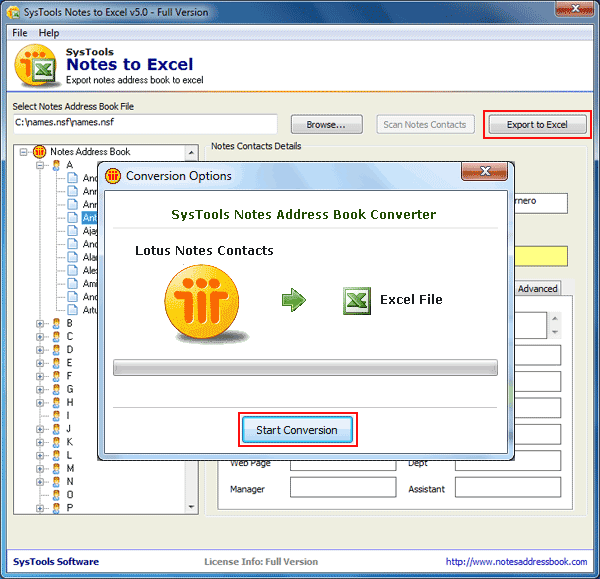Click the Excel File icon in dialog
The height and width of the screenshot is (579, 600).
357,301
